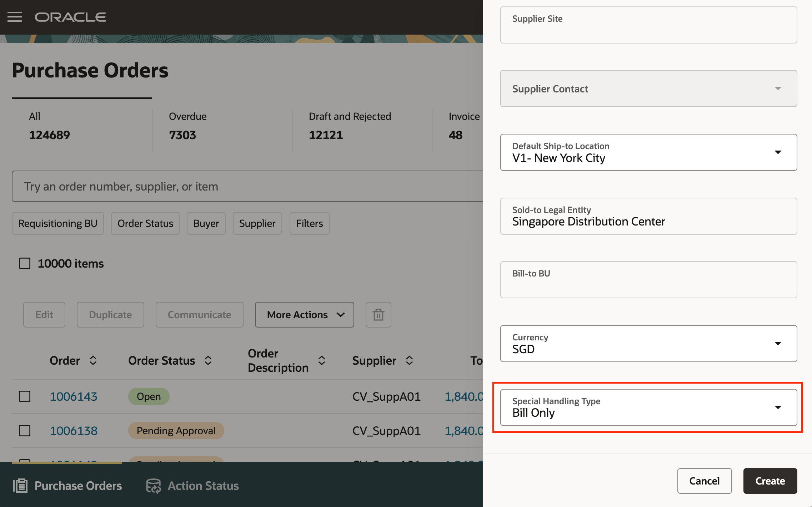
Task: Sort the table by the Order column
Action: [x=93, y=360]
